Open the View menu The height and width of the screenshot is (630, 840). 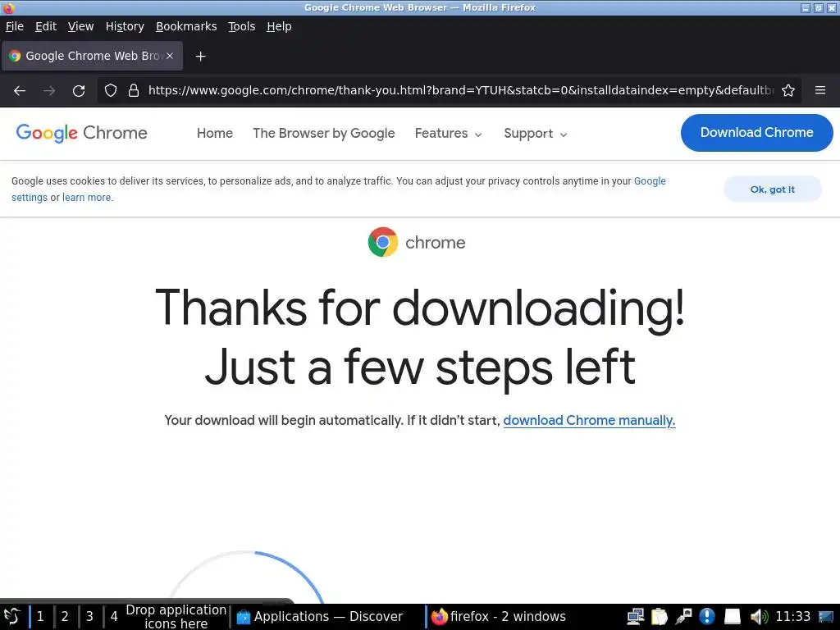point(80,26)
